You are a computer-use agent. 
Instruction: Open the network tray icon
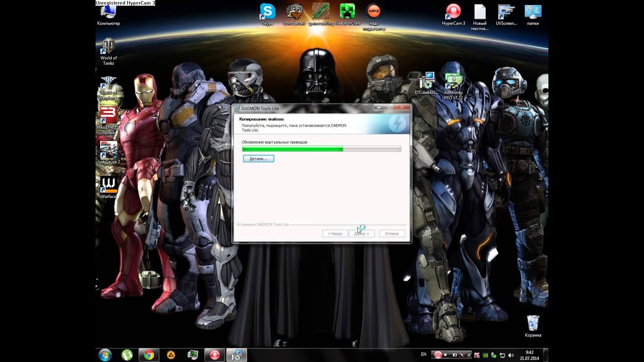[502, 355]
